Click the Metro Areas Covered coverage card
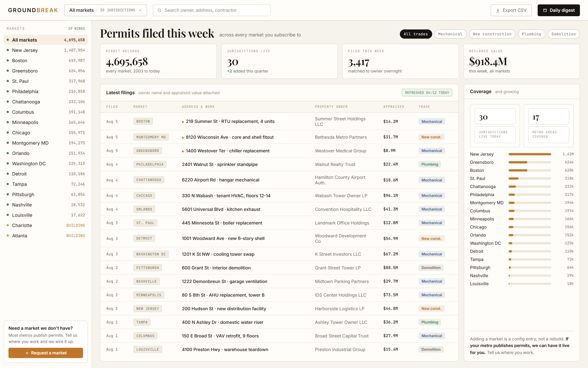The width and height of the screenshot is (588, 368). pos(548,126)
